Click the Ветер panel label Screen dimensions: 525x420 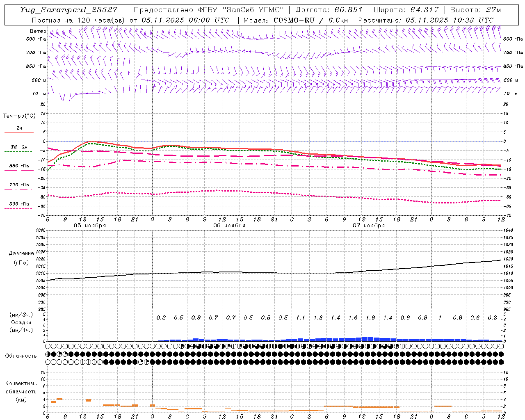pyautogui.click(x=38, y=31)
